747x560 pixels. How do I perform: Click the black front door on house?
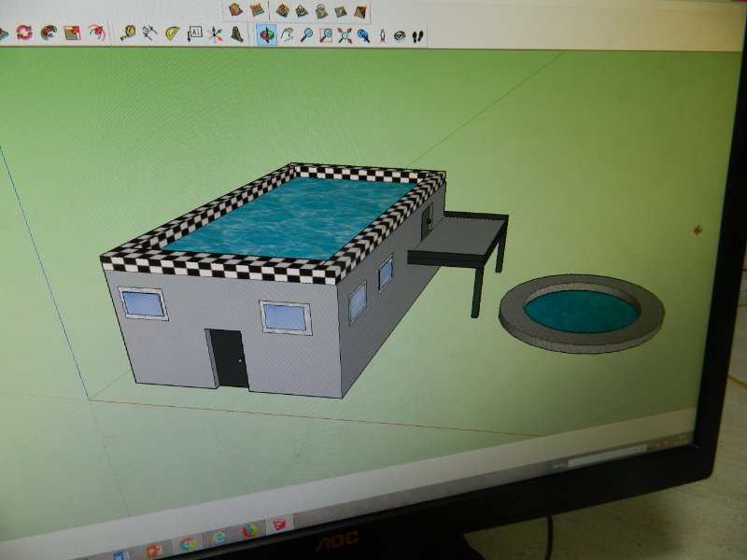click(229, 358)
